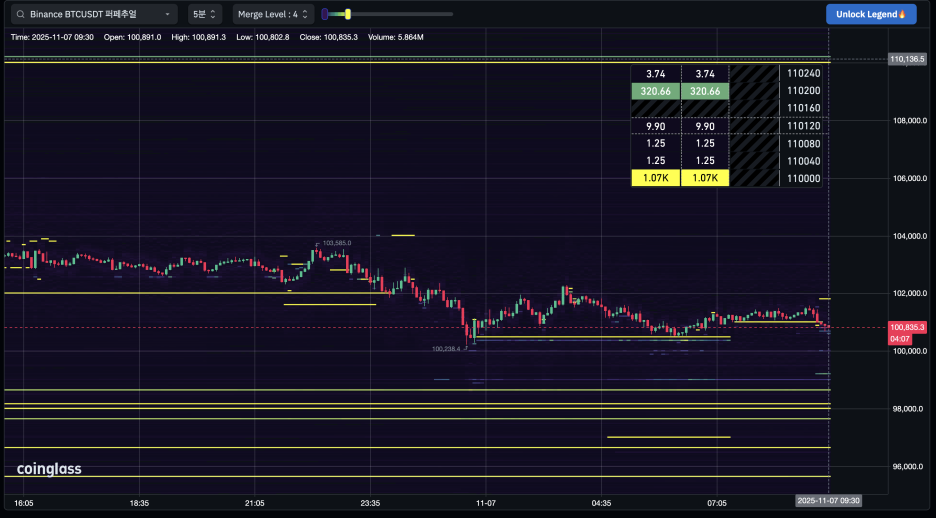936x518 pixels.
Task: Select the 110000 price row in order book
Action: click(x=803, y=178)
